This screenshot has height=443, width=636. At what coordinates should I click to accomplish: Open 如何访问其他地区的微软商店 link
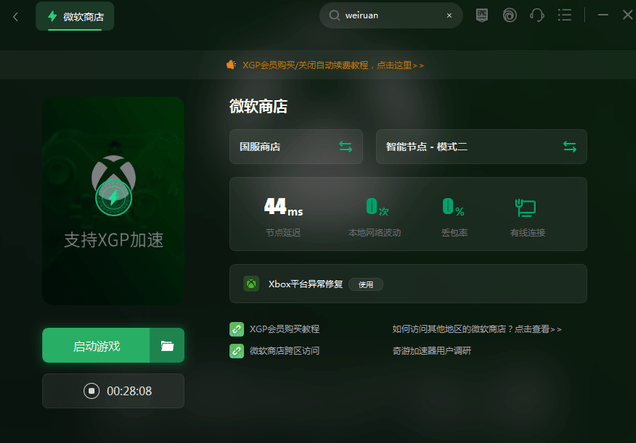pyautogui.click(x=477, y=329)
